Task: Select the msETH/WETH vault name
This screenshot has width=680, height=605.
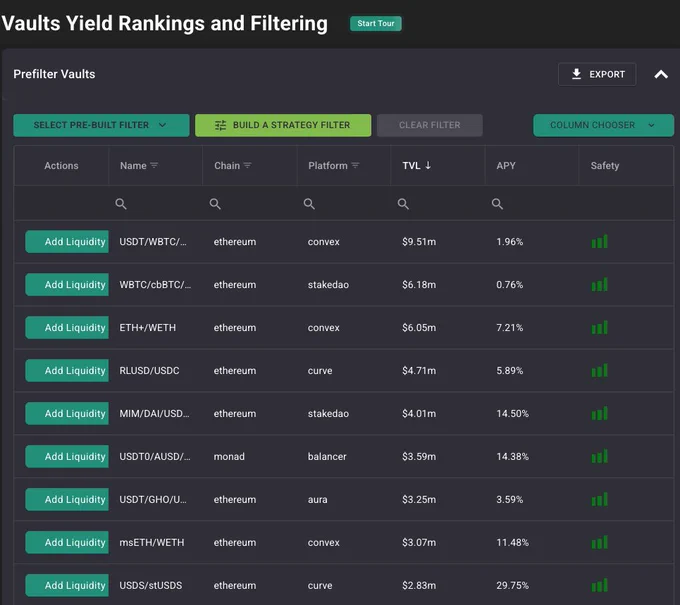Action: click(152, 542)
